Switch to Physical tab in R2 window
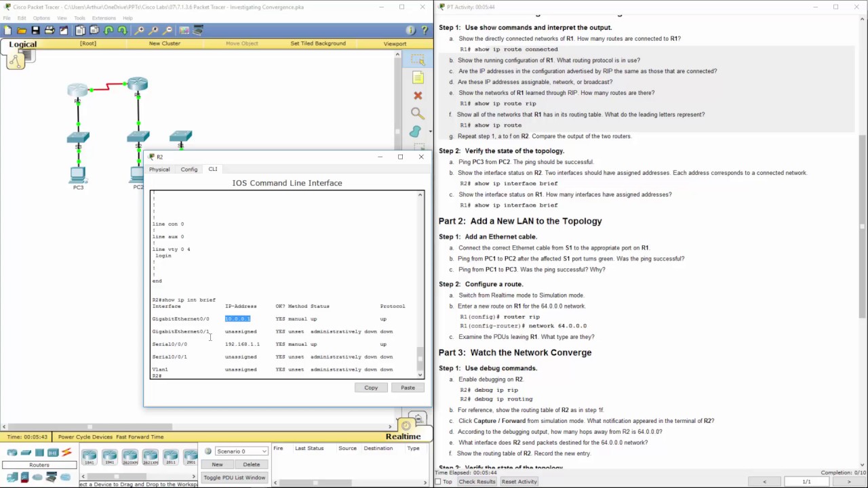868x488 pixels. [x=159, y=169]
